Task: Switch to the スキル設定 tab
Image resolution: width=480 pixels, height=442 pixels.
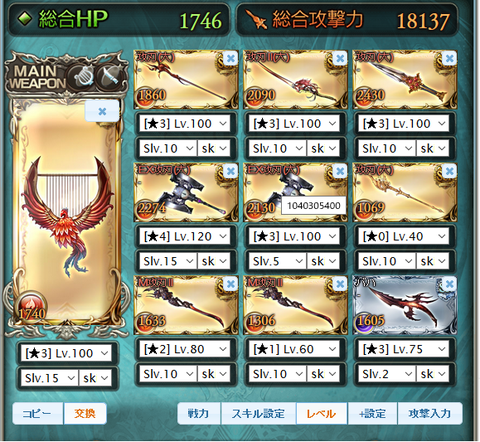Action: (x=258, y=413)
